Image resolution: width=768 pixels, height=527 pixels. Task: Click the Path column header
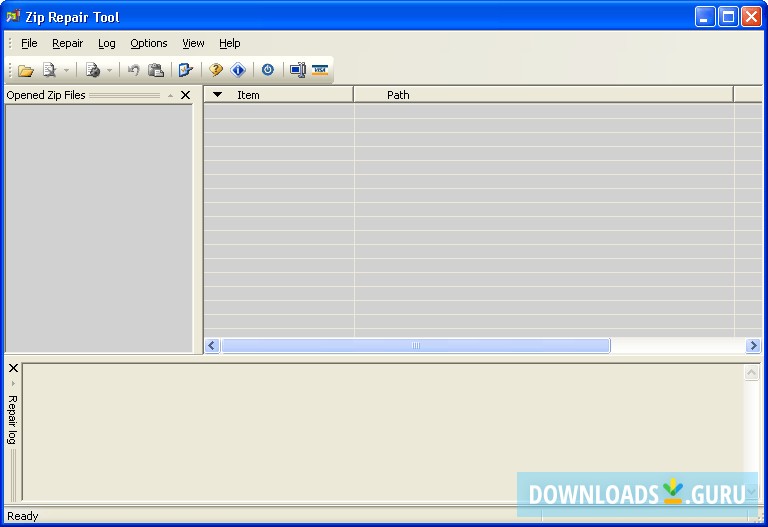pyautogui.click(x=544, y=95)
